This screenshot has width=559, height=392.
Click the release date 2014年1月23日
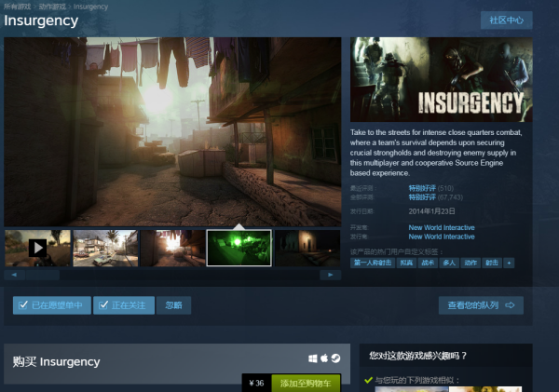[x=431, y=211]
